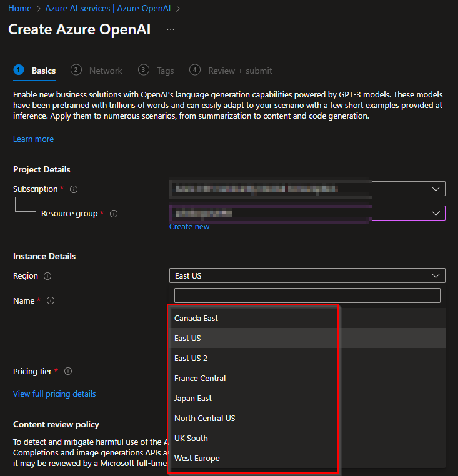Viewport: 458px width, 476px height.
Task: Choose Japan East region
Action: [x=307, y=399]
